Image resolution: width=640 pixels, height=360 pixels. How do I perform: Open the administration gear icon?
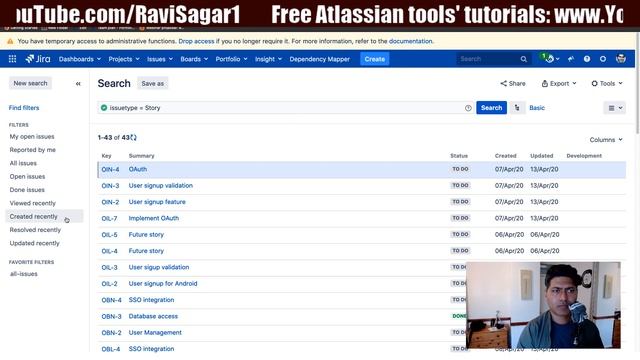(x=603, y=59)
